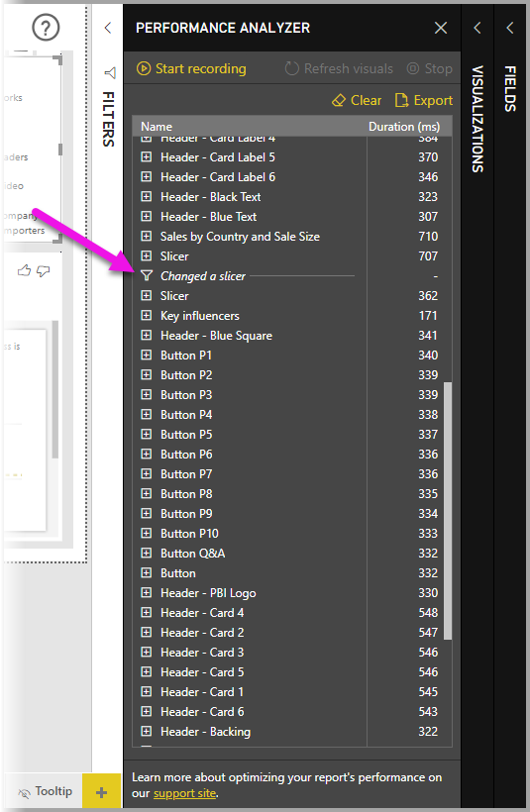Expand the Visualizations pane chevron
The width and height of the screenshot is (530, 812).
(x=477, y=28)
